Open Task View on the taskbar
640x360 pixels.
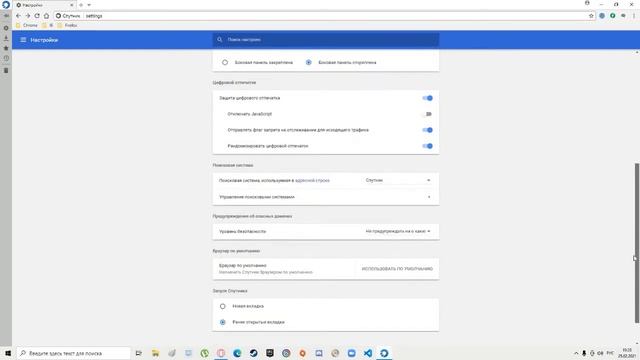point(139,353)
